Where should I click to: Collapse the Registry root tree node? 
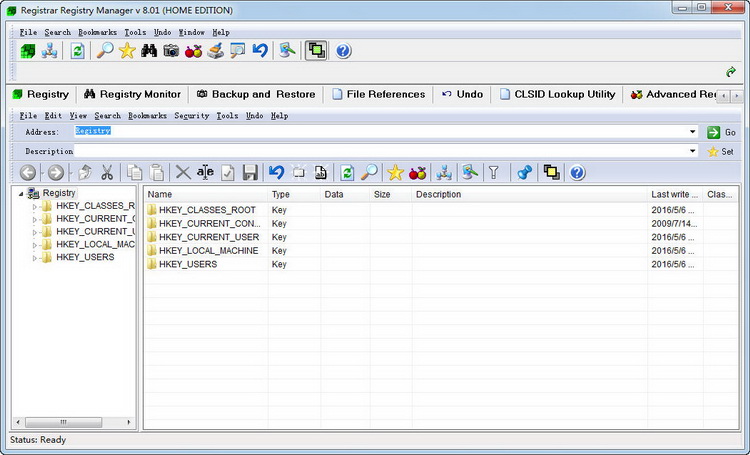tap(21, 194)
